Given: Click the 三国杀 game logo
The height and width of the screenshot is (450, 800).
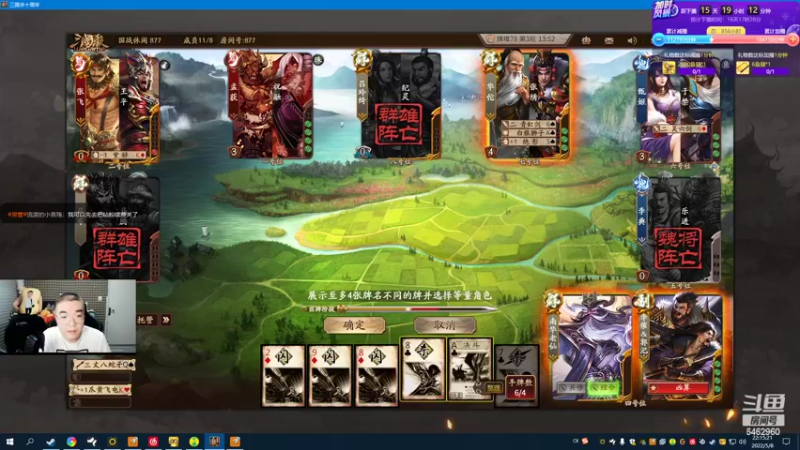Looking at the screenshot, I should pyautogui.click(x=90, y=42).
